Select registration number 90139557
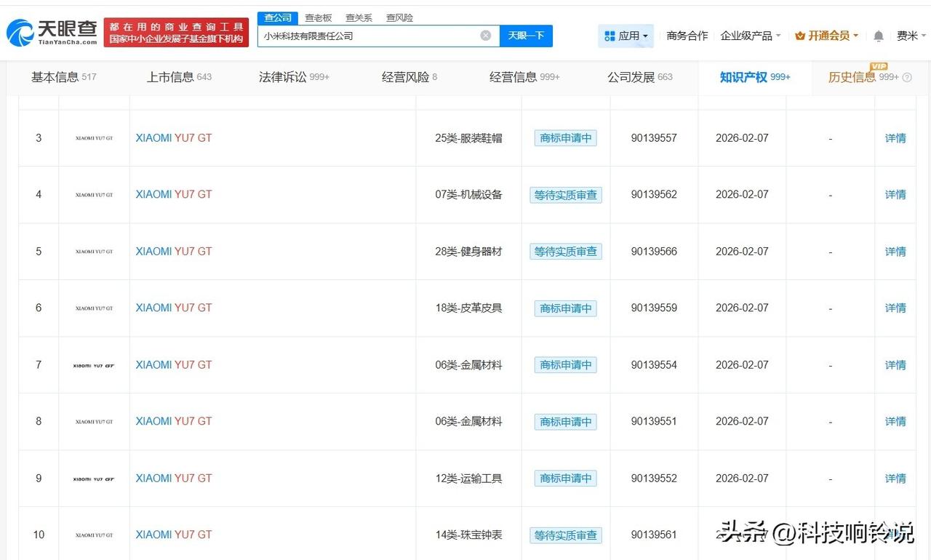This screenshot has height=560, width=931. coord(654,138)
